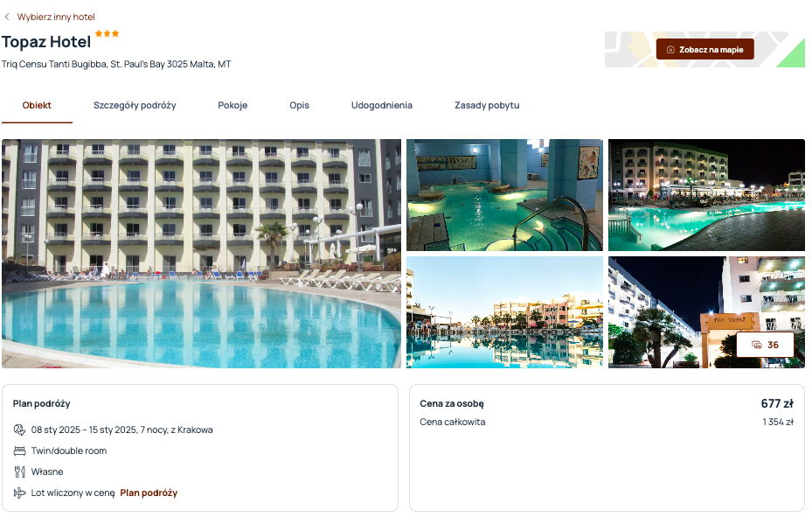812x517 pixels.
Task: Click the map icon in Zobacz na mapie
Action: [670, 50]
